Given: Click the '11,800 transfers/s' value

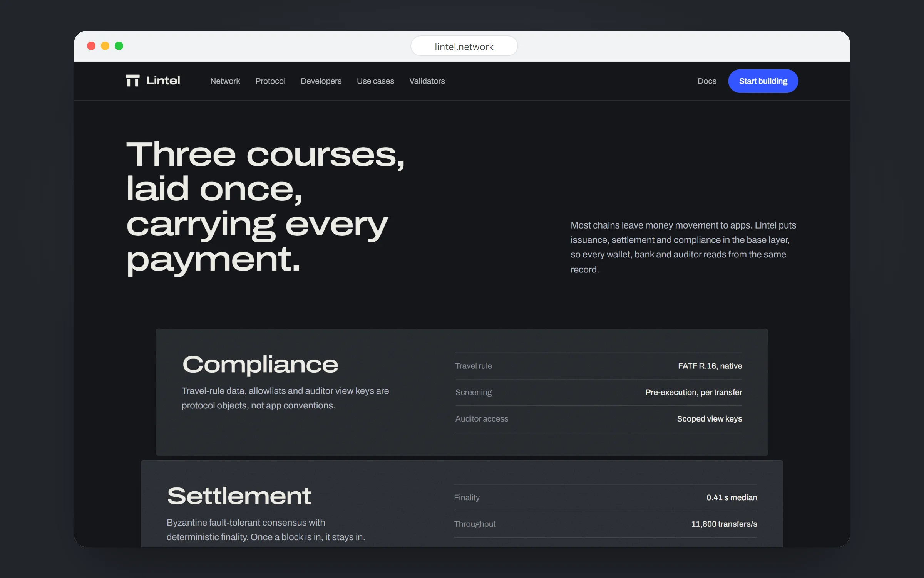Looking at the screenshot, I should [724, 524].
